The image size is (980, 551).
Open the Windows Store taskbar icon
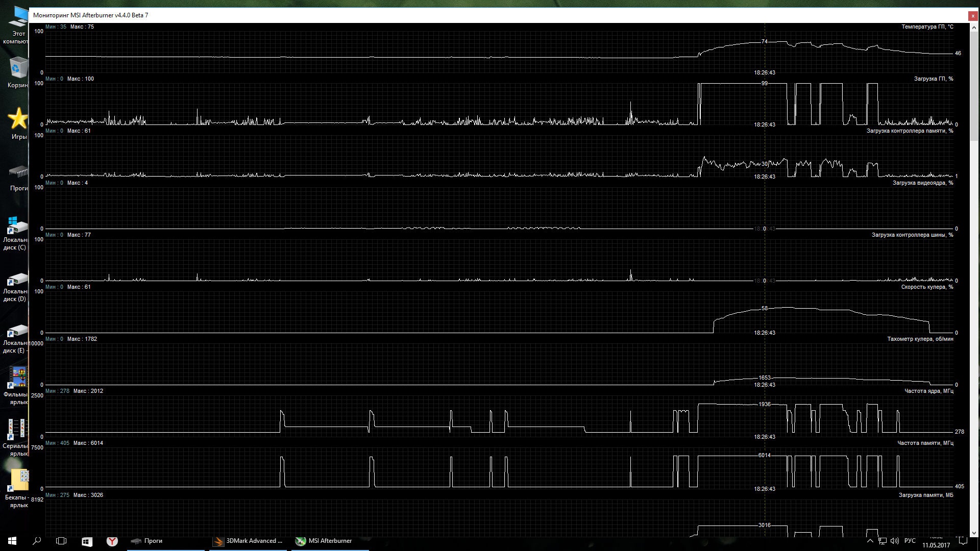point(87,541)
